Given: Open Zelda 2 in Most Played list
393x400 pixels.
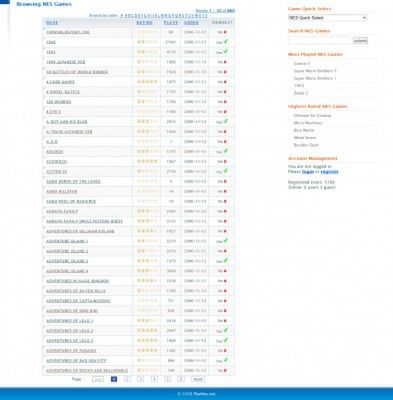Looking at the screenshot, I should pos(301,93).
